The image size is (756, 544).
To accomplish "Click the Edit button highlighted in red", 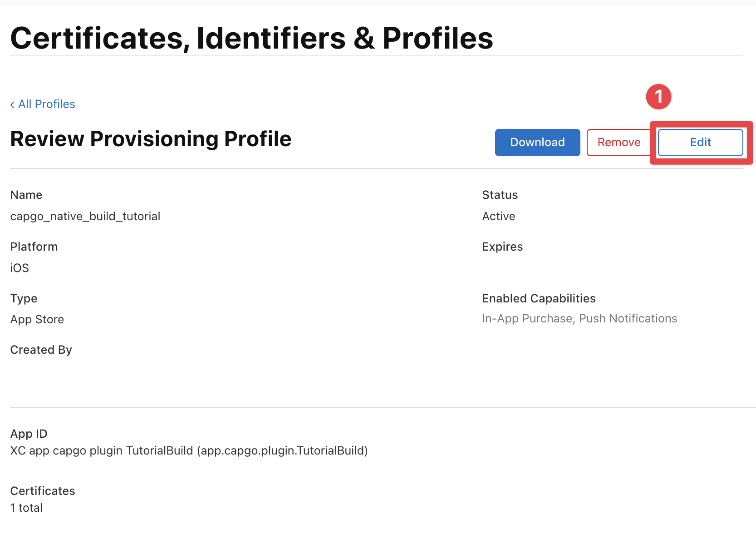I will tap(700, 142).
